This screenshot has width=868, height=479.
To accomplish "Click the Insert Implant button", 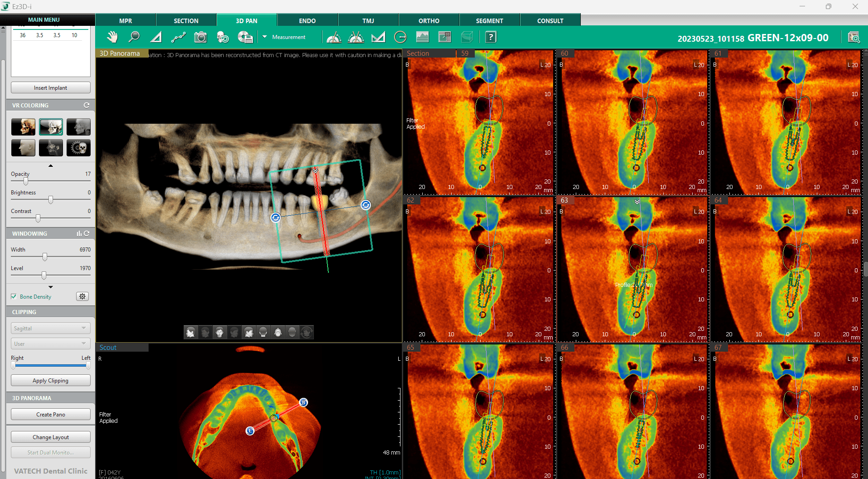I will [x=50, y=88].
